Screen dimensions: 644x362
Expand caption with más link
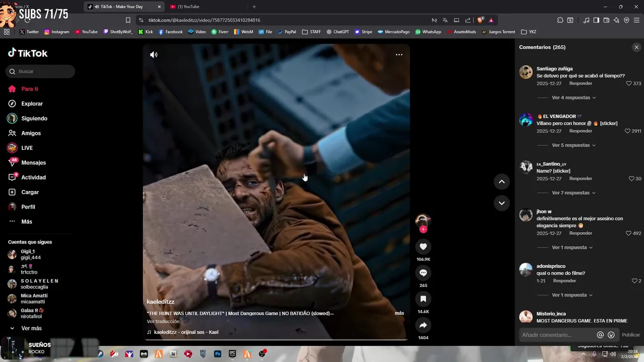point(399,313)
